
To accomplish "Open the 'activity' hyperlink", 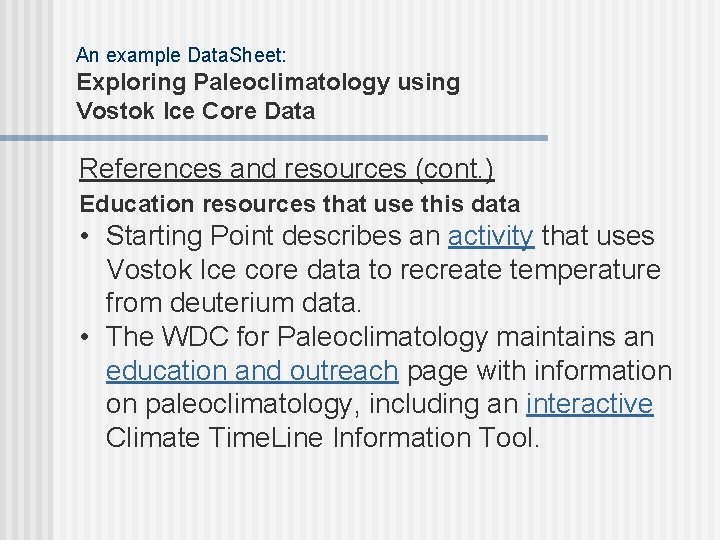I will (492, 237).
